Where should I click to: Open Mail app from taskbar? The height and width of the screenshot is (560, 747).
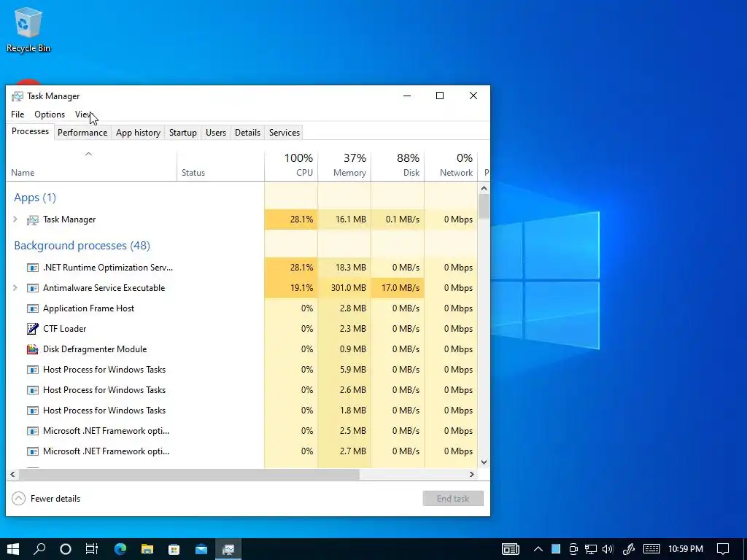[x=201, y=549]
